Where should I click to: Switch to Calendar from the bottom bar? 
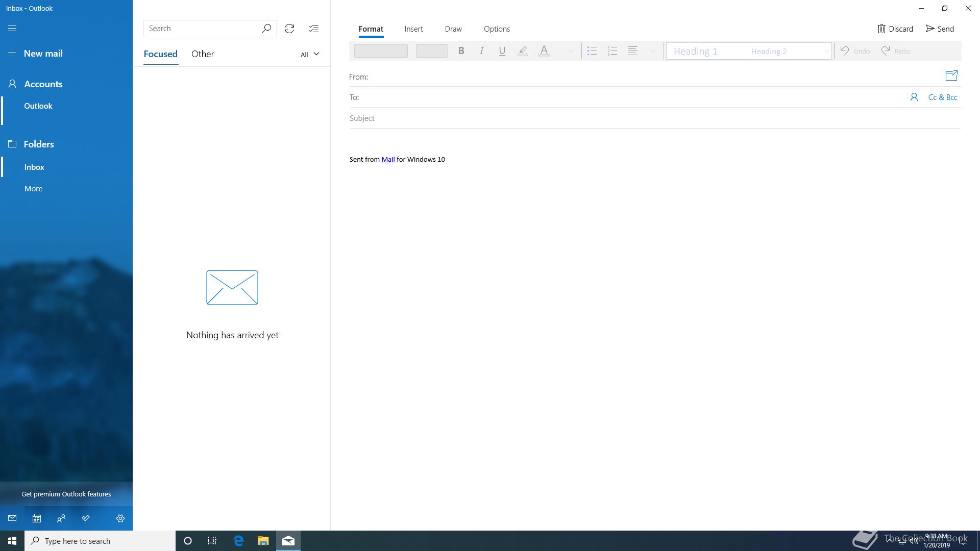pos(37,518)
